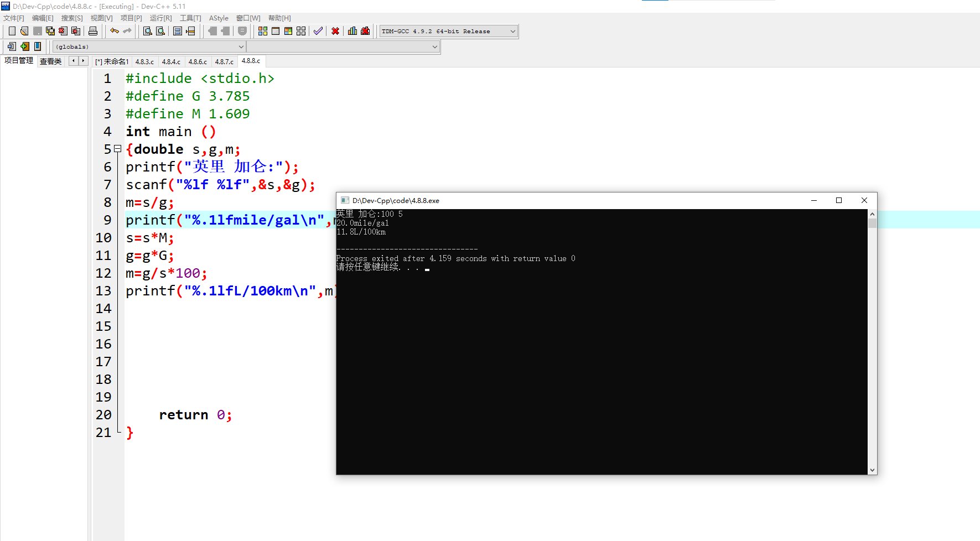Switch to the 项目管理 panel tab

pos(19,61)
